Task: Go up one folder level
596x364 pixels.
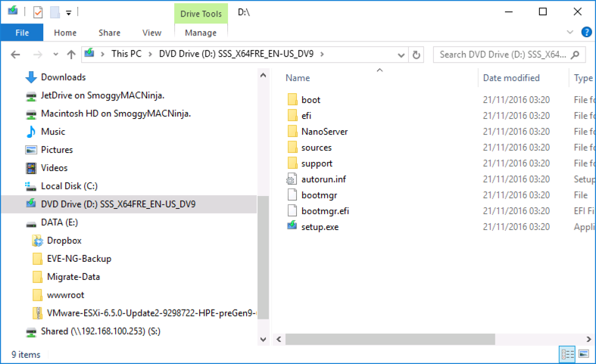Action: [71, 54]
